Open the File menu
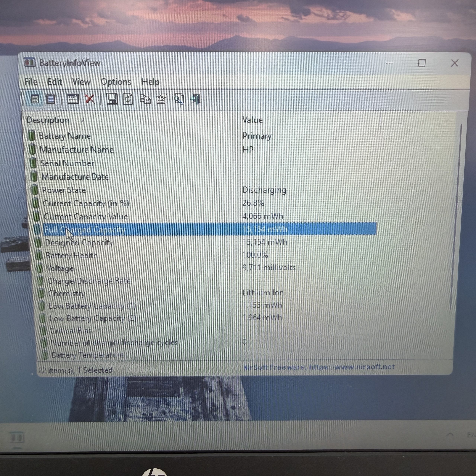Screen dimensions: 476x476 (31, 82)
